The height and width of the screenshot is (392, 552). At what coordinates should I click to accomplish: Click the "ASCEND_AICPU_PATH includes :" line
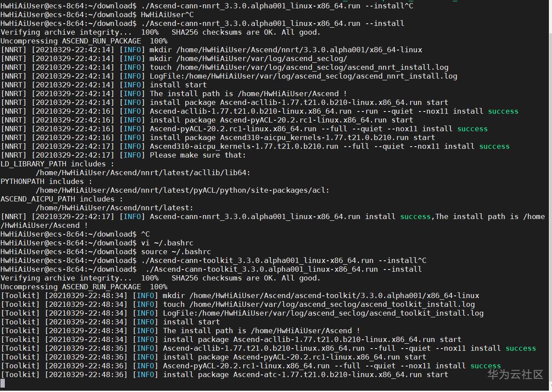pos(62,199)
